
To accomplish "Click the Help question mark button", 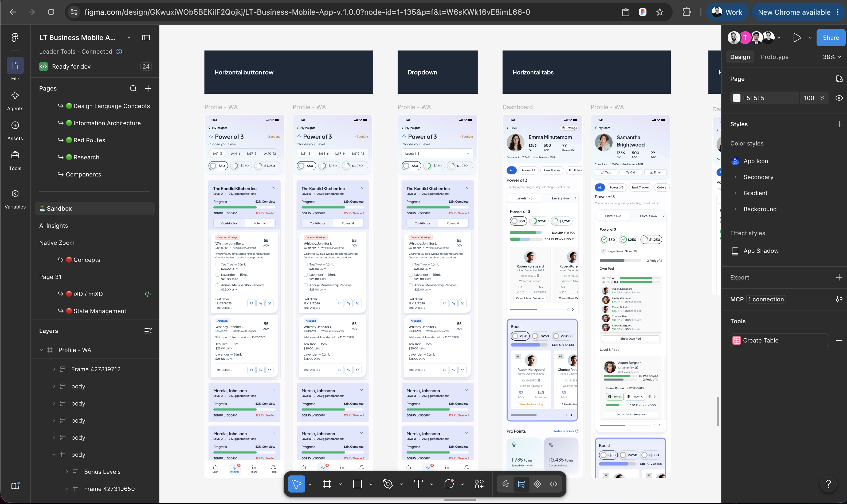I will coord(828,484).
